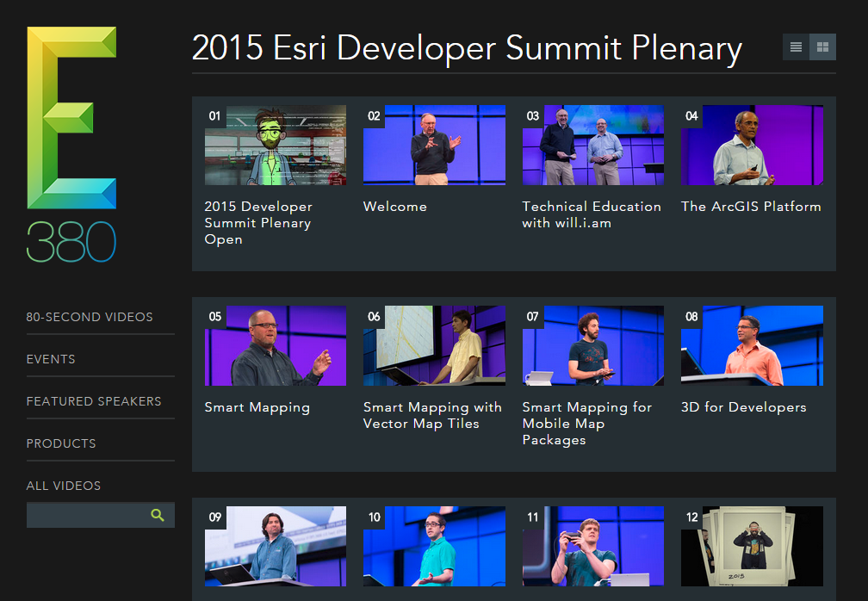Click 'Technical Education with will.i.am' title
868x601 pixels.
[x=592, y=214]
